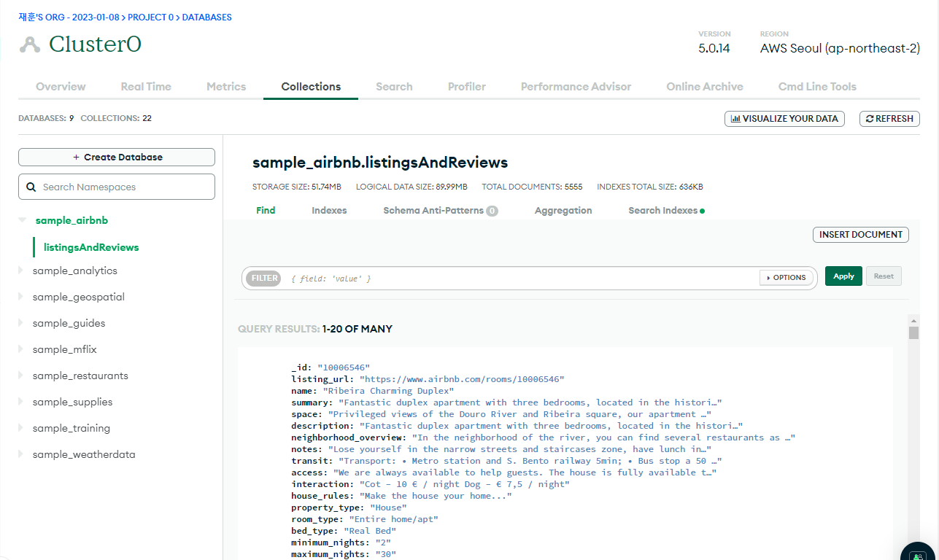Open the Schema Anti-Patterns sub-tab

point(441,210)
